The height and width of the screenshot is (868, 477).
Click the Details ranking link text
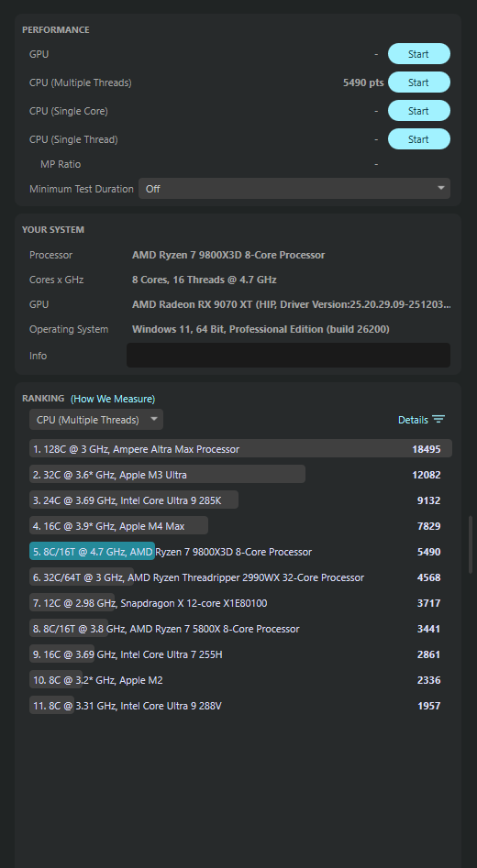413,420
